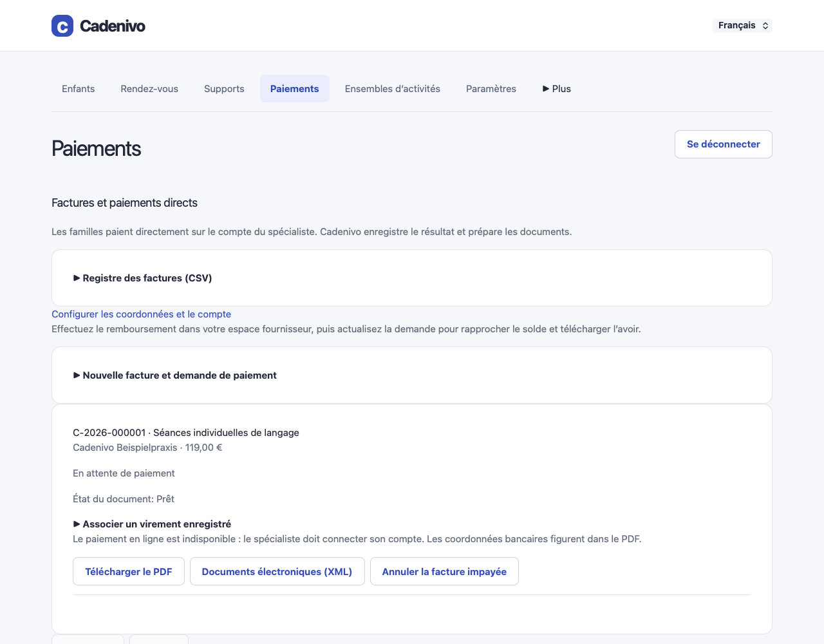824x644 pixels.
Task: Go to the Paramètres tab
Action: point(491,89)
